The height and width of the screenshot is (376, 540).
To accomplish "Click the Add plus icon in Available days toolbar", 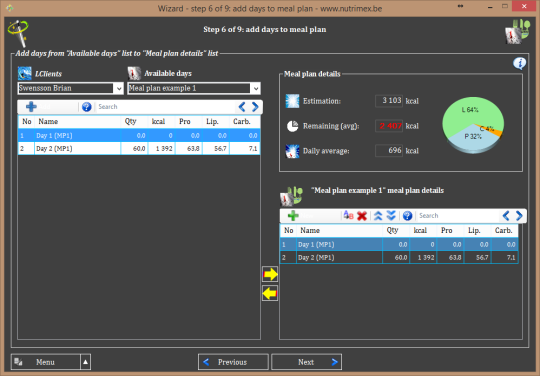I will click(31, 107).
